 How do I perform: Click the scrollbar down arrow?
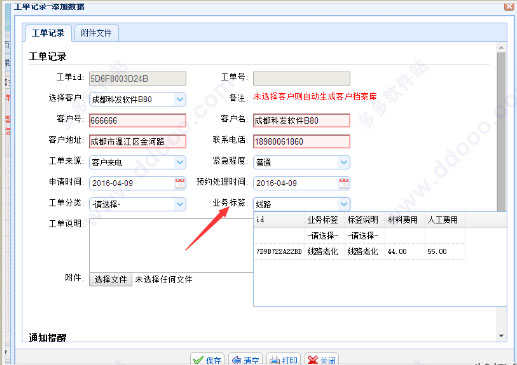coord(501,336)
